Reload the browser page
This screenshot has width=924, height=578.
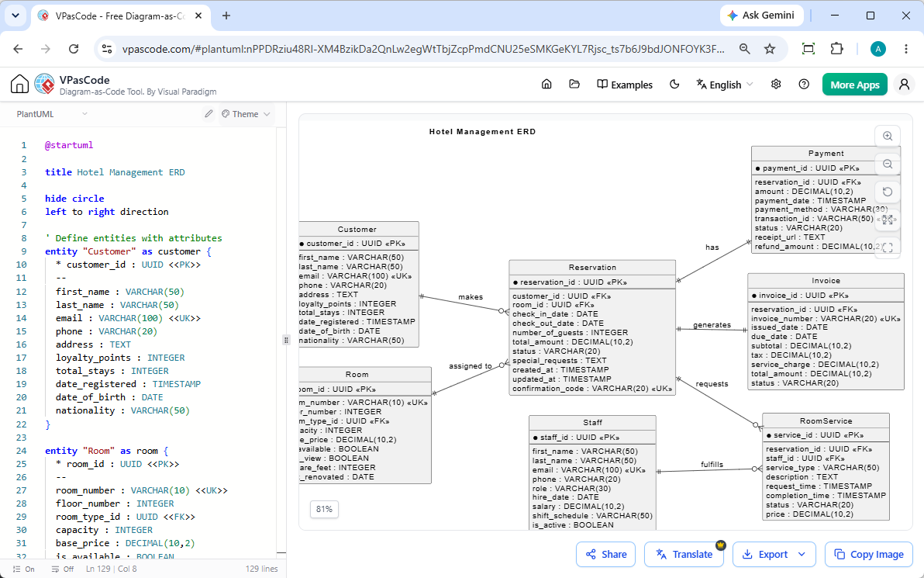(x=74, y=49)
